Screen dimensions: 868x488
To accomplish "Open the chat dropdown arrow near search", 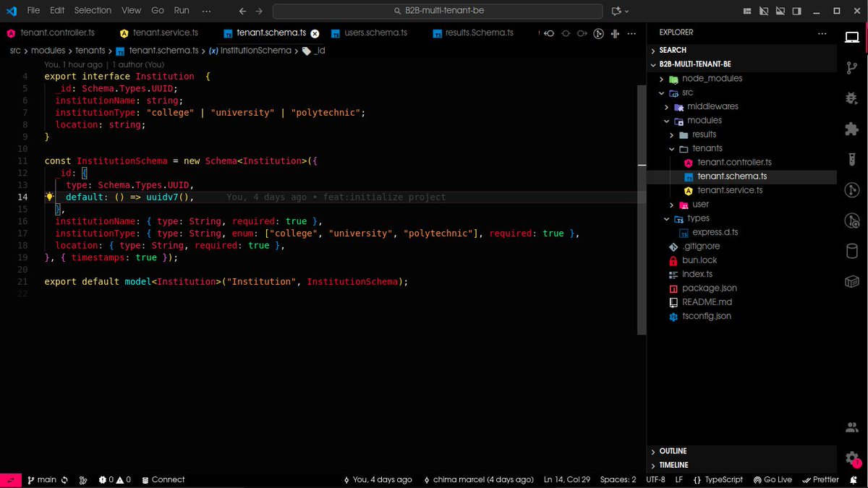I will [x=626, y=12].
